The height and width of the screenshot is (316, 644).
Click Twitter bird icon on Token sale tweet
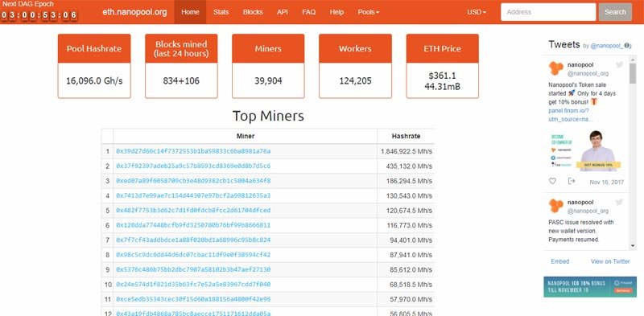click(619, 64)
